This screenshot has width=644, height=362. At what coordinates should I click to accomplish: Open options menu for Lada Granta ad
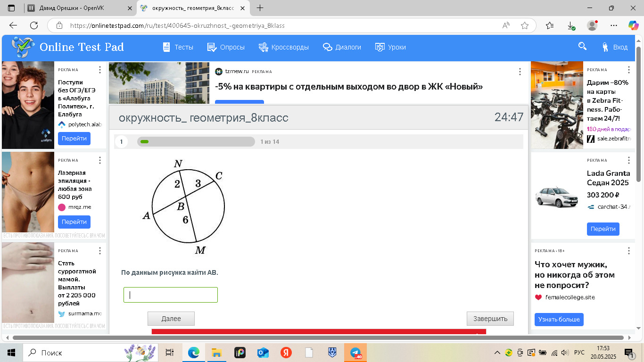629,160
